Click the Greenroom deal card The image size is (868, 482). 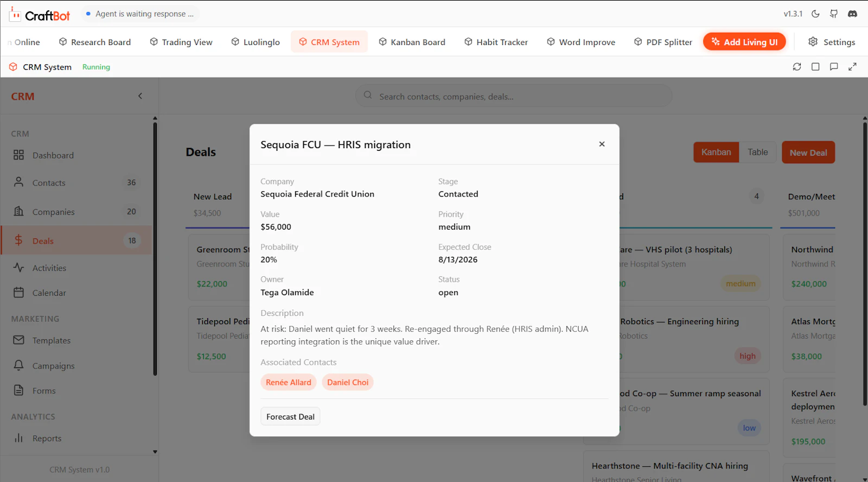[x=219, y=267]
